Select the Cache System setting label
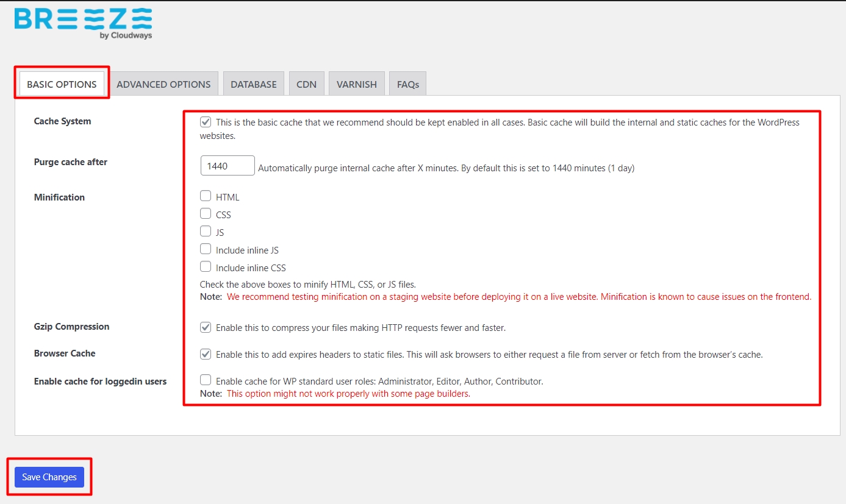The width and height of the screenshot is (846, 504). pyautogui.click(x=62, y=121)
